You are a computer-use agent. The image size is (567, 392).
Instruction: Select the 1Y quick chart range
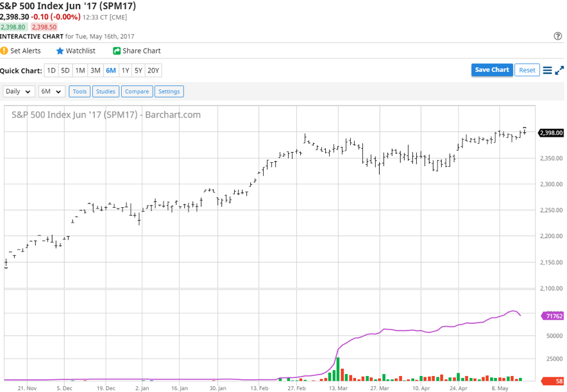pos(126,71)
